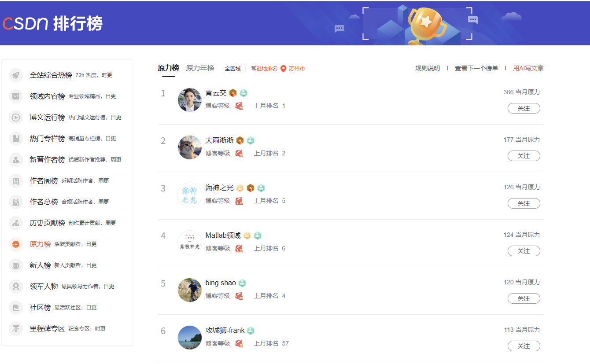This screenshot has width=590, height=364.
Task: Select the 历史贡献榜 icon
Action: [16, 223]
